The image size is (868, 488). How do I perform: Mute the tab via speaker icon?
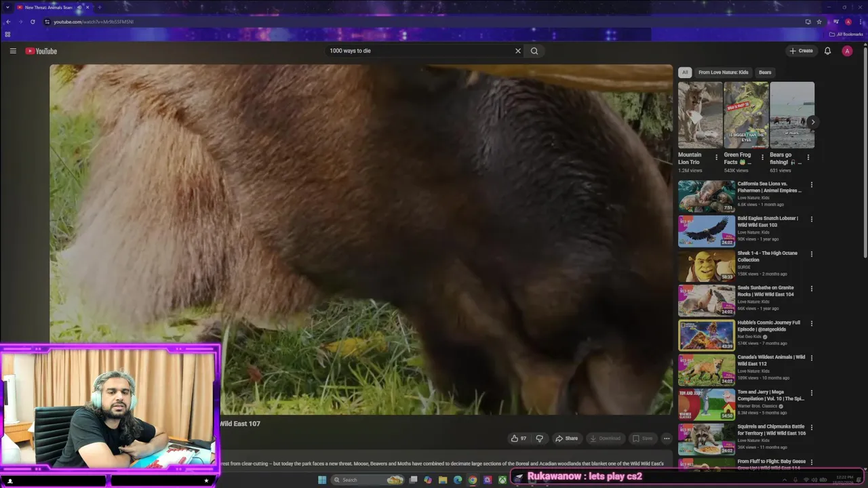pos(79,7)
